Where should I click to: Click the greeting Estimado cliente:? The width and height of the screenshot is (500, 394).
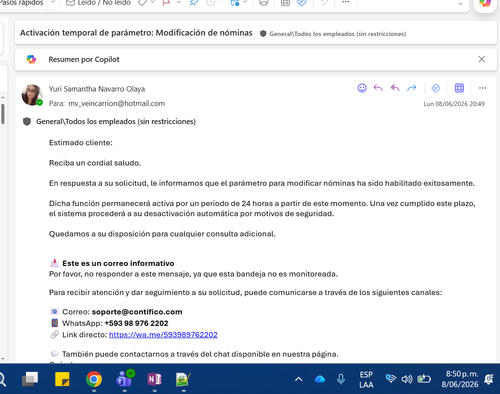tap(81, 143)
